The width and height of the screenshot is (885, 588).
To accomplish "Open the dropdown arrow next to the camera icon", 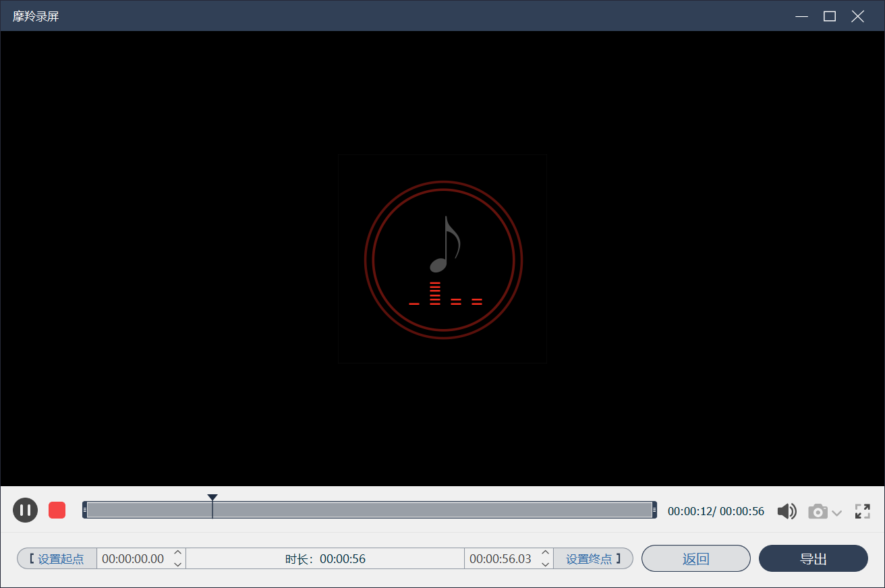I will pos(837,513).
